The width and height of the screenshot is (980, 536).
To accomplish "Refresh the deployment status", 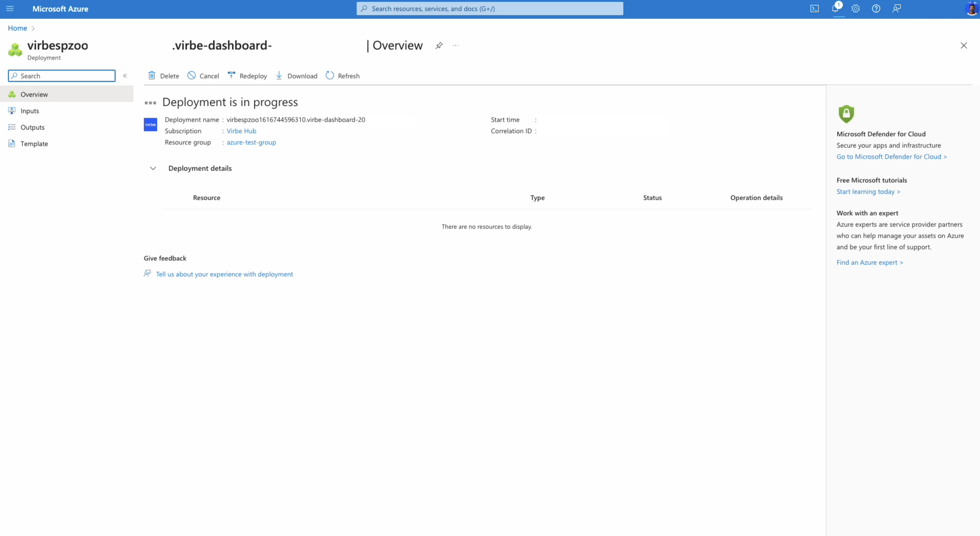I will (342, 76).
